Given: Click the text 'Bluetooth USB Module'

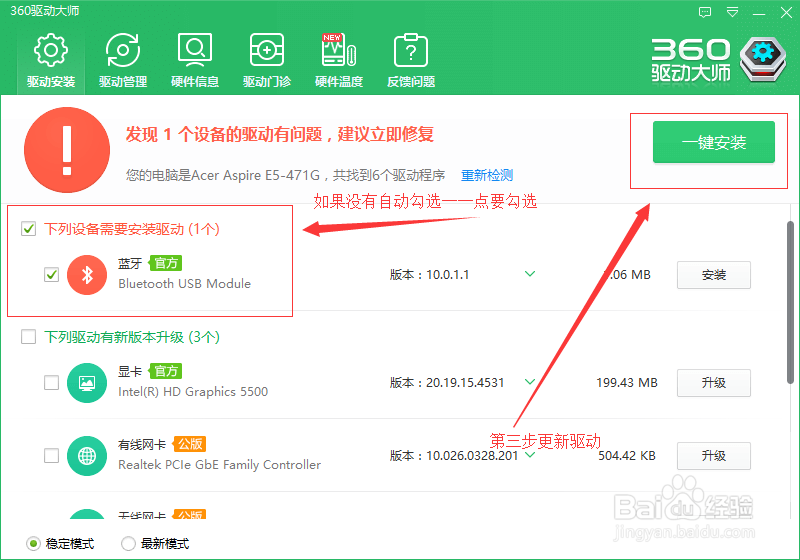Looking at the screenshot, I should 185,284.
